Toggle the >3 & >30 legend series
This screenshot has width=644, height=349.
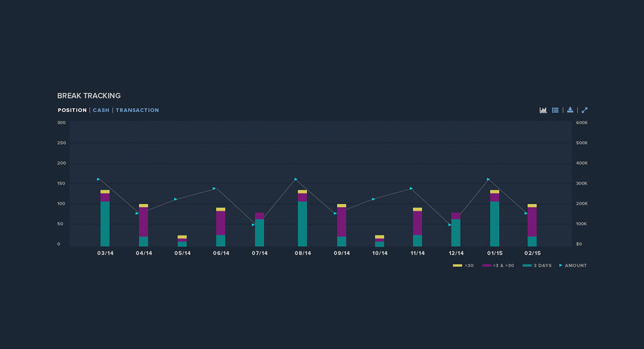498,266
